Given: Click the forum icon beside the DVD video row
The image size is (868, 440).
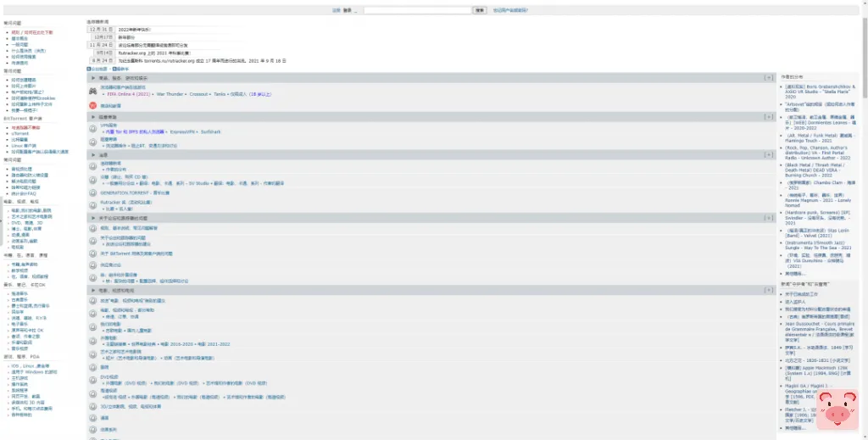Looking at the screenshot, I should click(x=93, y=380).
